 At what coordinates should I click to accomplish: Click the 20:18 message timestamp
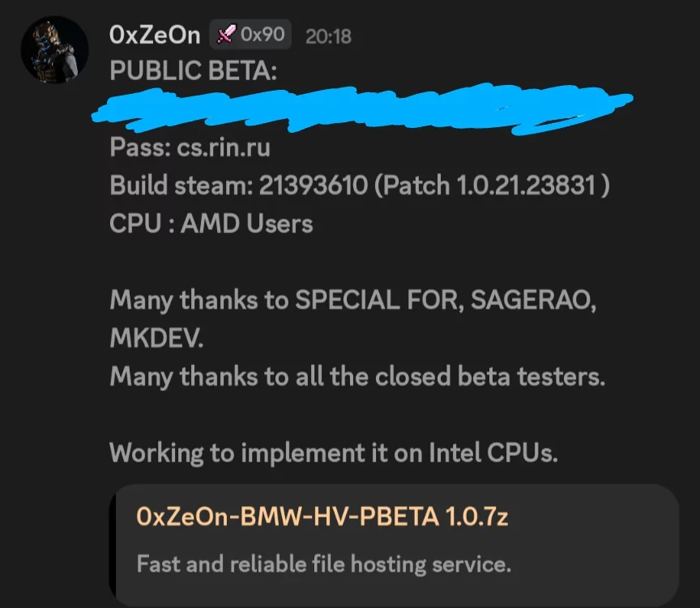329,36
